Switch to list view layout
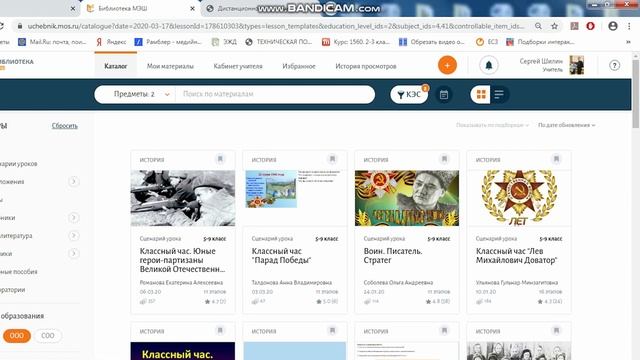 499,94
